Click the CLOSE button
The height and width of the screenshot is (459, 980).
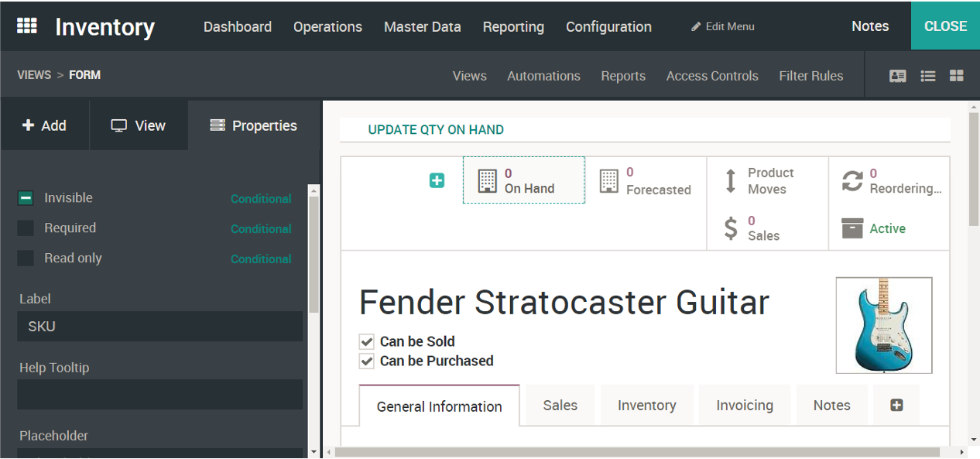[945, 26]
